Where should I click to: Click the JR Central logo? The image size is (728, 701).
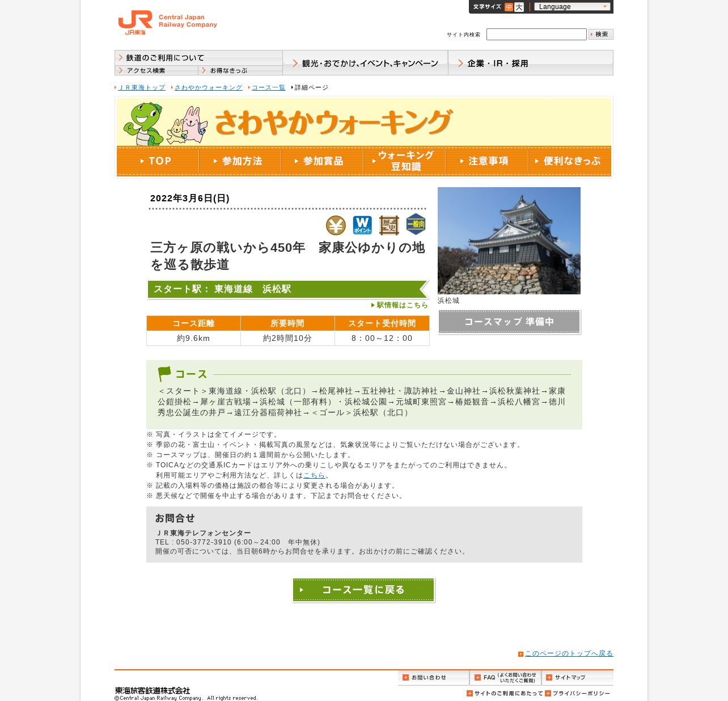(x=167, y=23)
